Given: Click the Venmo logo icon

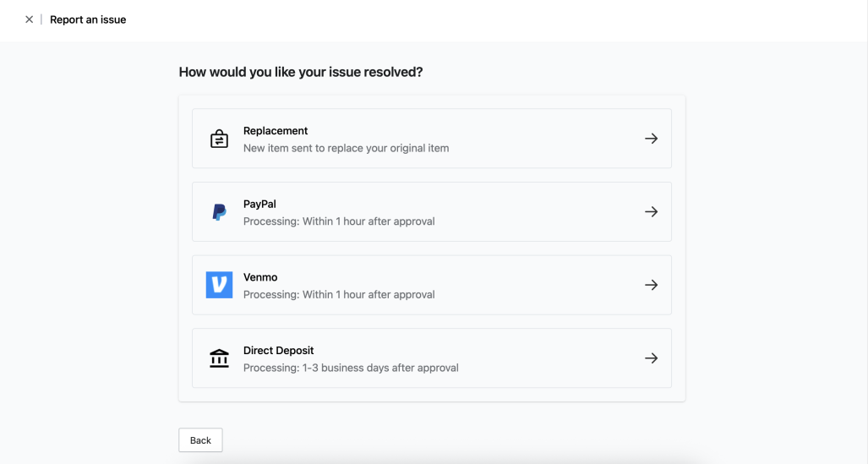Looking at the screenshot, I should [219, 285].
